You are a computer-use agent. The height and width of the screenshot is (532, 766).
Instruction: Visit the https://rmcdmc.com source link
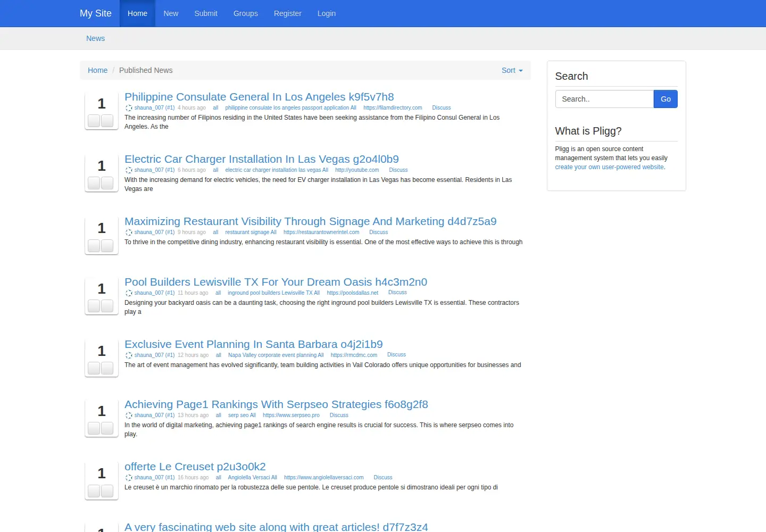[x=354, y=355]
